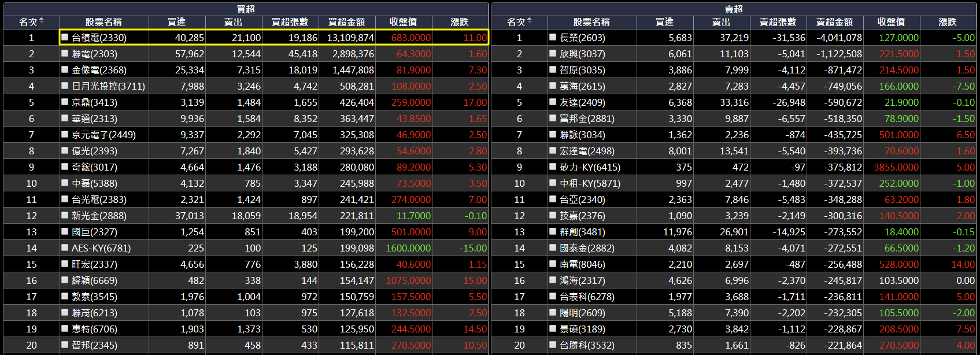Click the -4,041,078 賣超金額 value
980x355 pixels.
839,38
